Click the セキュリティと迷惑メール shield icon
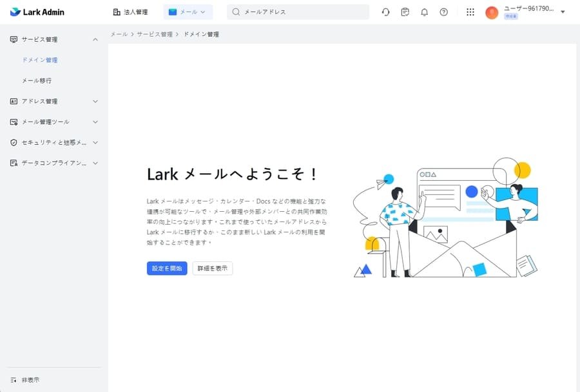Screen dimensions: 580x392 (13, 142)
